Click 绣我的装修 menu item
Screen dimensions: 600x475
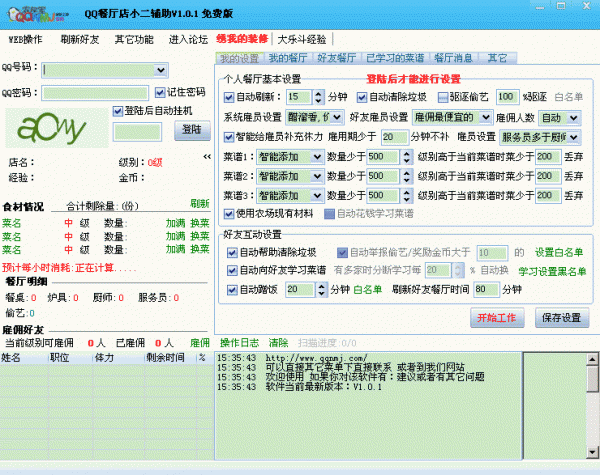[242, 39]
